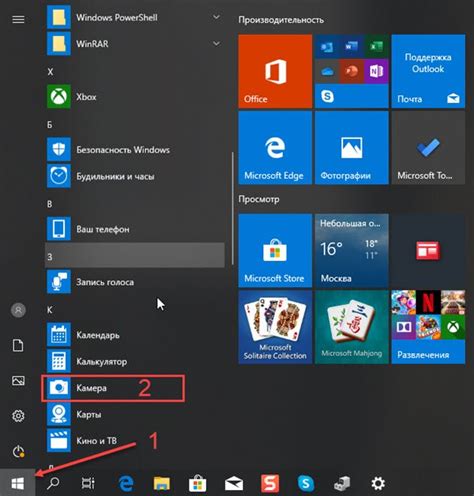The image size is (474, 496).
Task: Open the Microsoft Edge tile
Action: tap(275, 148)
